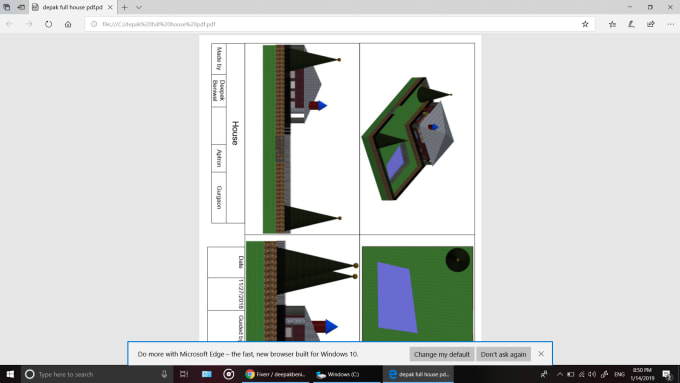Switch to the Chrome Fiverr window
Viewport: 680px width, 383px height.
[276, 374]
